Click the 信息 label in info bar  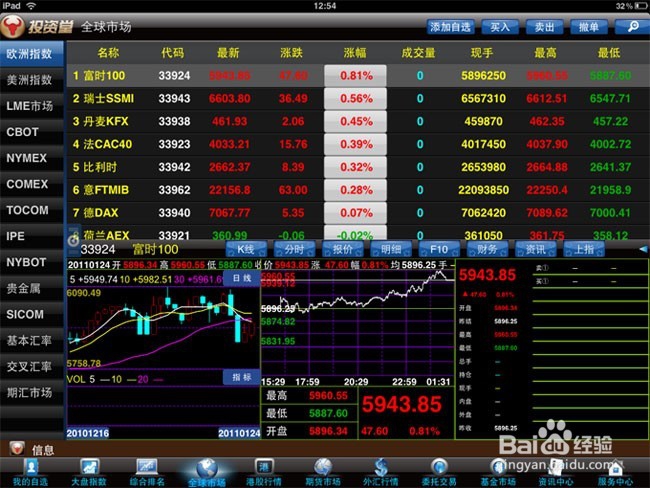coord(43,450)
